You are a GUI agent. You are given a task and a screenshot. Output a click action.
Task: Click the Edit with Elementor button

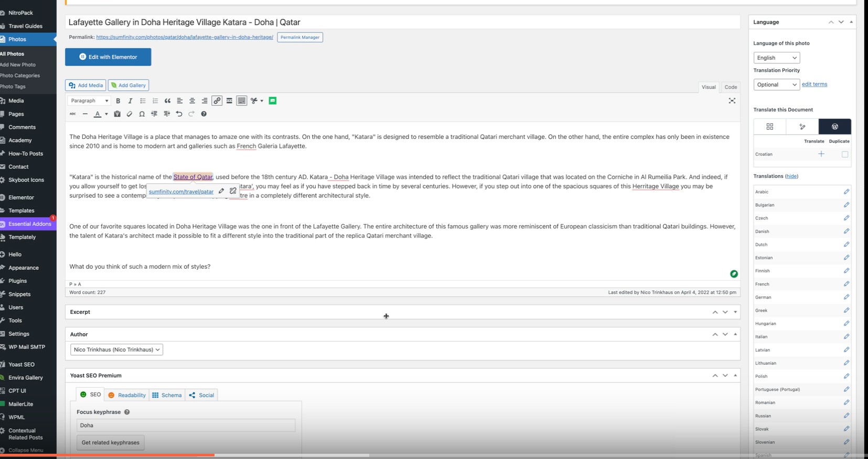108,57
